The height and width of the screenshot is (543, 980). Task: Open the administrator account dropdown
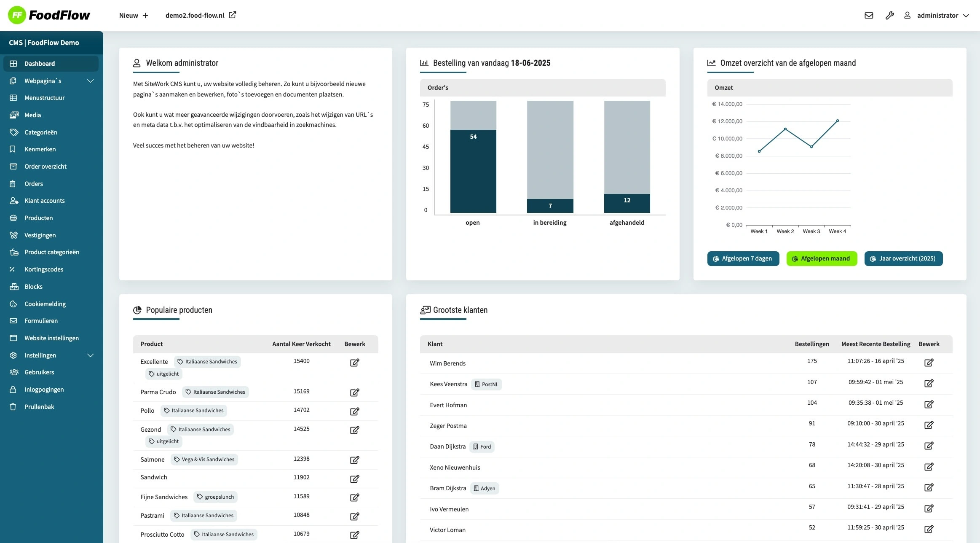click(943, 16)
